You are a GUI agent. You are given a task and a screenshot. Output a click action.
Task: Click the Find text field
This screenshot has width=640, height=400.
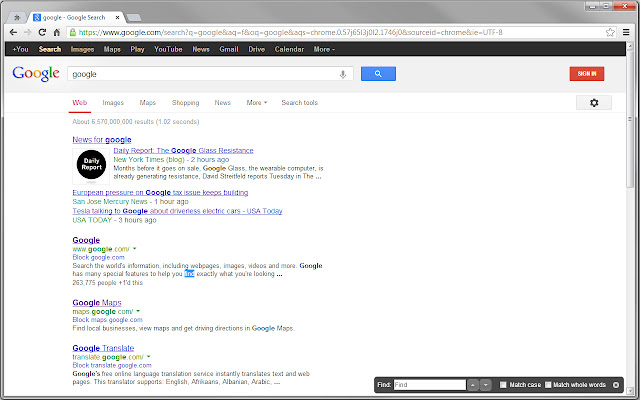429,384
